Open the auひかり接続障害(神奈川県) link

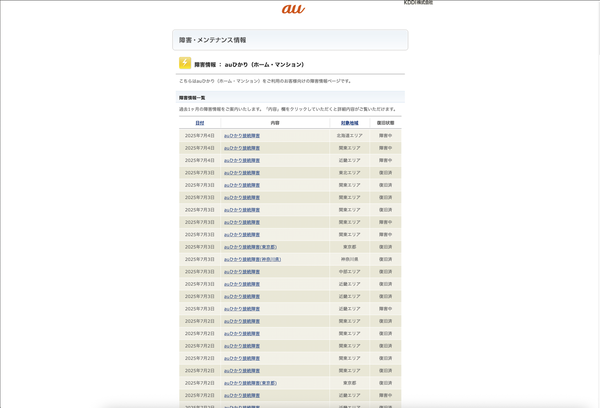(253, 259)
